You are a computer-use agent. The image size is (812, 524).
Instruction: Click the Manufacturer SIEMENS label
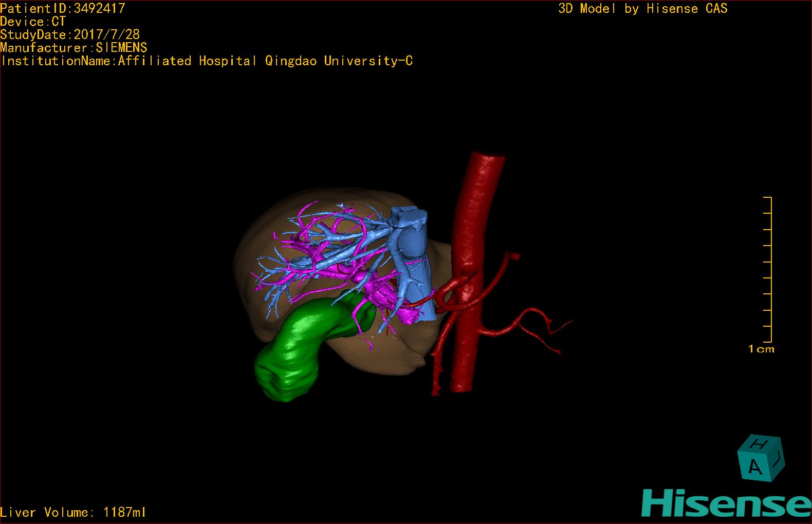tap(73, 48)
